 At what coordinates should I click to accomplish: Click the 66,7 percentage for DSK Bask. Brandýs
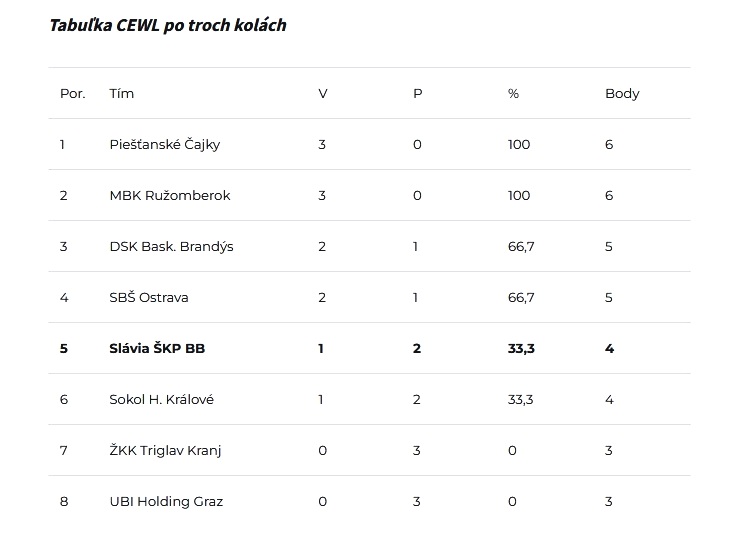521,247
